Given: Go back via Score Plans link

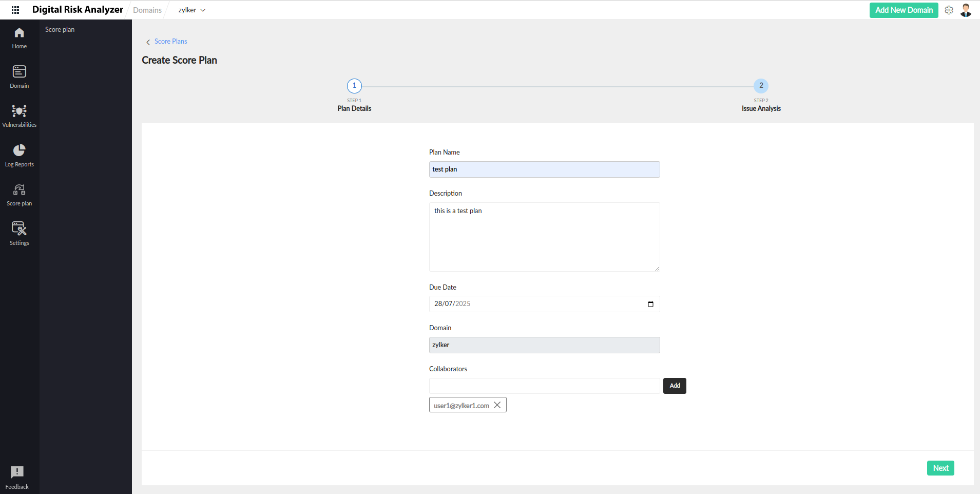Looking at the screenshot, I should 170,42.
